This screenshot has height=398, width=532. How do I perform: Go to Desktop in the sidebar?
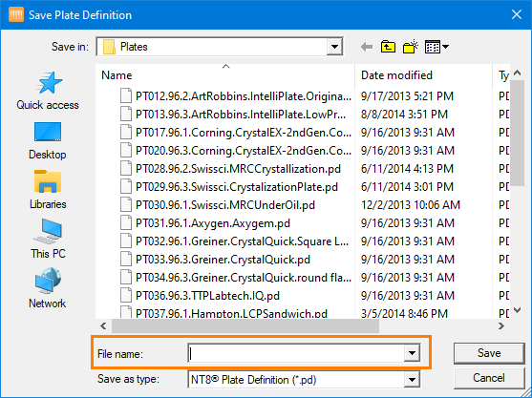[48, 140]
